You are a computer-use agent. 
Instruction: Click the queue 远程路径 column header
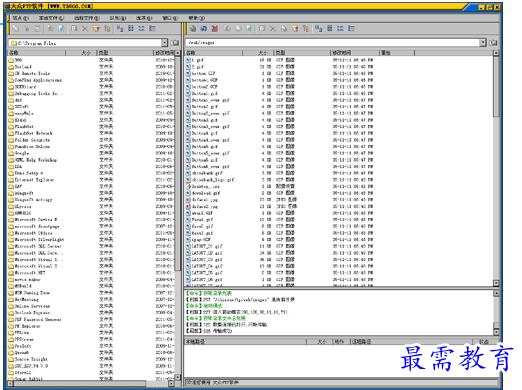411,342
